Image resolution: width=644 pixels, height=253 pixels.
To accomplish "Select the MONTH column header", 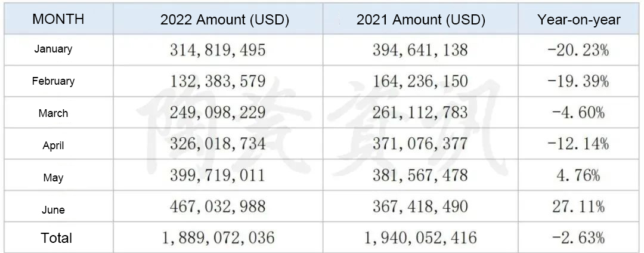I will coord(58,19).
